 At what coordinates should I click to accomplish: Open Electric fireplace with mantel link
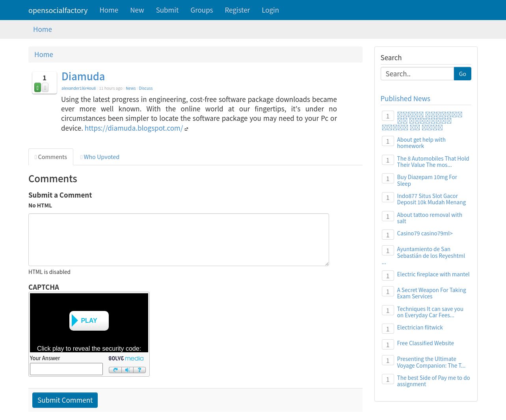click(433, 274)
